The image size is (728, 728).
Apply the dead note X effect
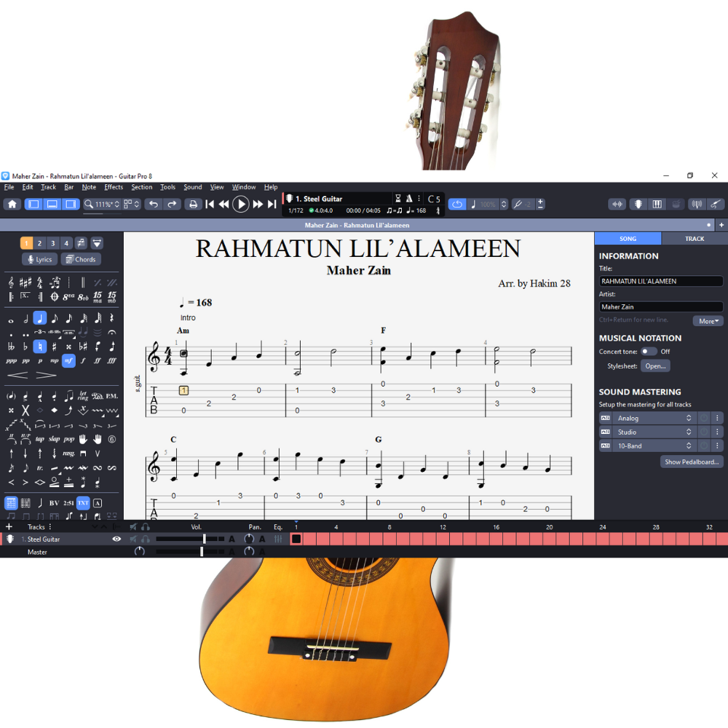(x=25, y=411)
